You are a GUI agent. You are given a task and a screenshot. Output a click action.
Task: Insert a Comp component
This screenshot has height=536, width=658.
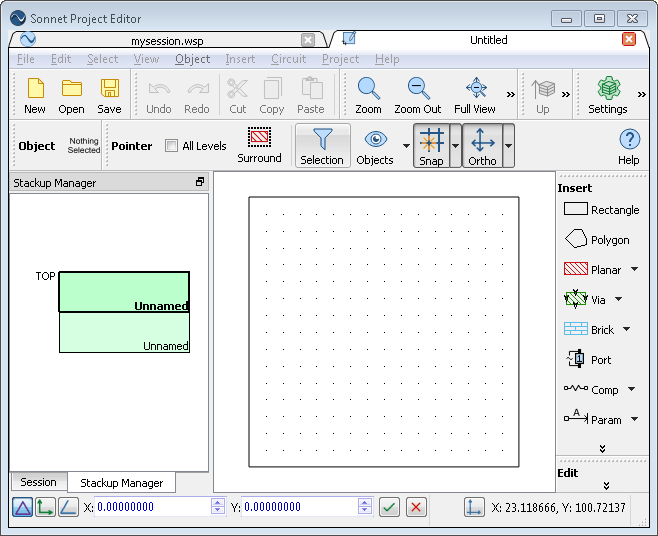(591, 390)
